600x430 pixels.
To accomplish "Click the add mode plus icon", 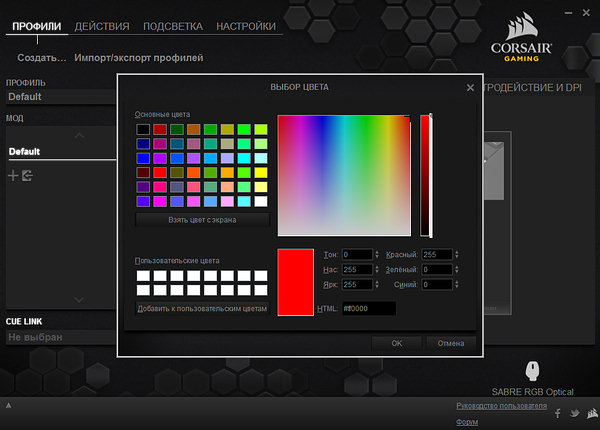I will (x=13, y=176).
